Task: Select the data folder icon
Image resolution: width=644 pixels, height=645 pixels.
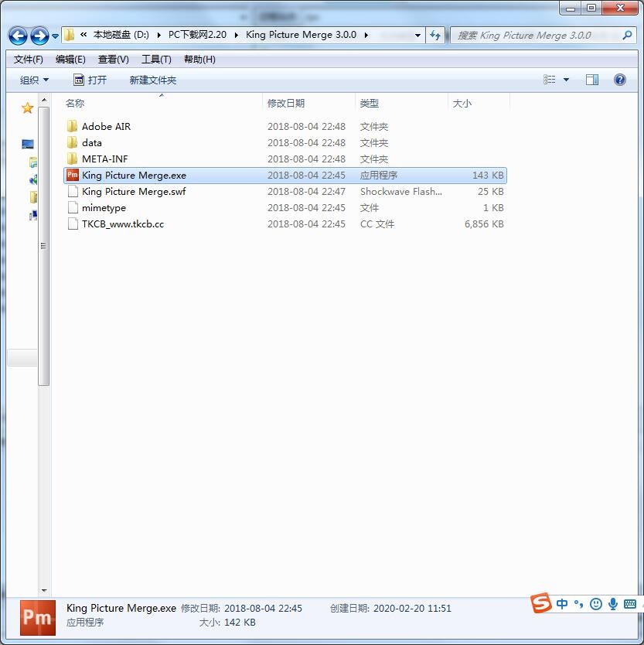Action: click(72, 142)
